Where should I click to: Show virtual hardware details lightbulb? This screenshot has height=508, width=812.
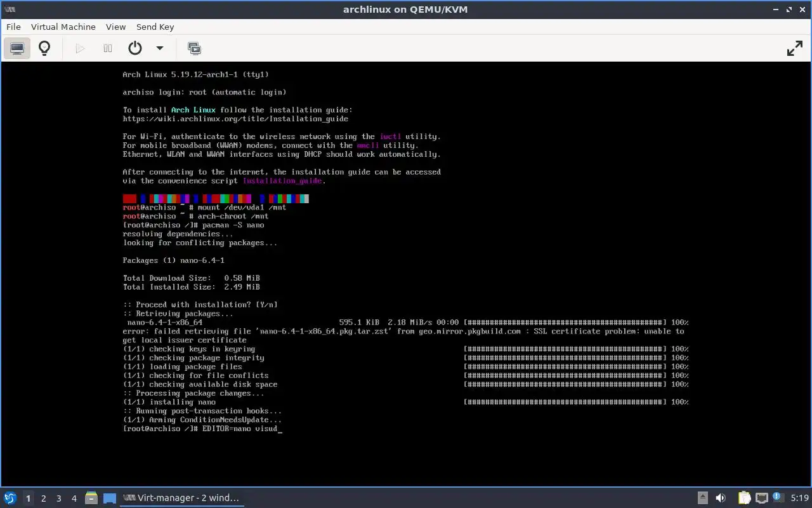point(44,48)
